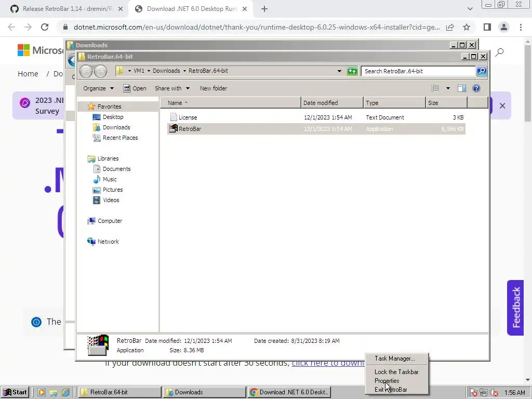Select Favorites in navigation pane
Viewport: 532px width, 399px height.
point(109,107)
